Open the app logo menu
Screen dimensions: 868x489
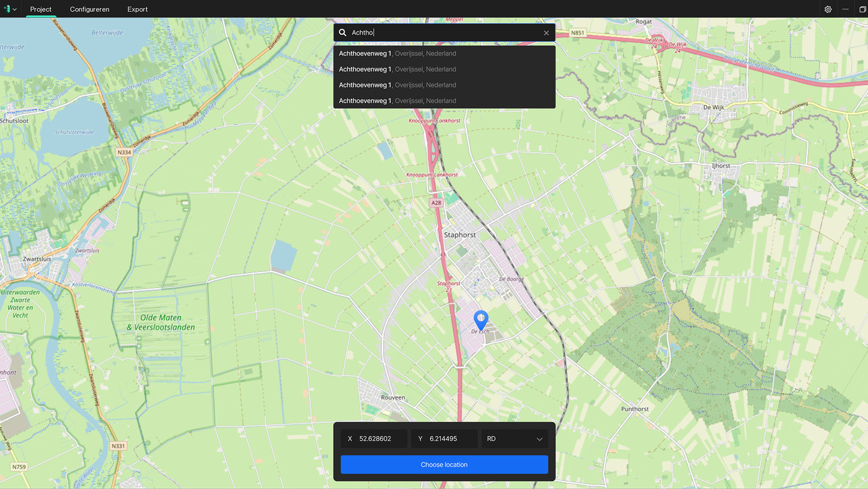click(x=10, y=9)
